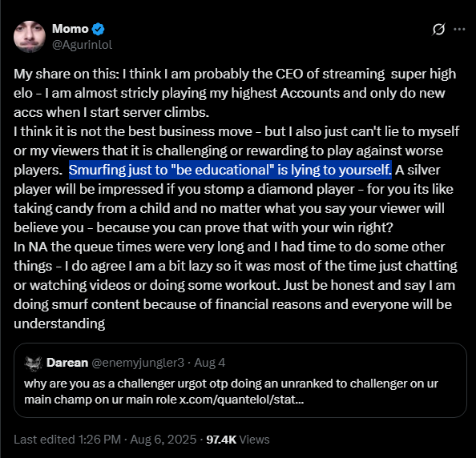Screen dimensions: 476x458
Task: Visit the @Agurinlol handle link
Action: pos(82,45)
